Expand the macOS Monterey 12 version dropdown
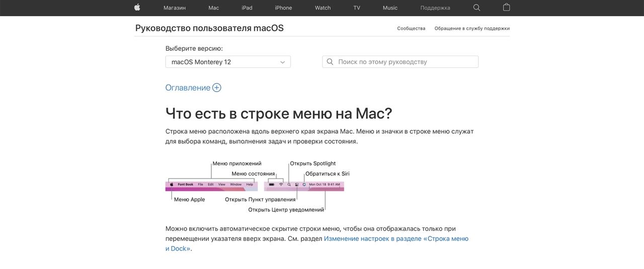The height and width of the screenshot is (269, 644). pos(228,62)
